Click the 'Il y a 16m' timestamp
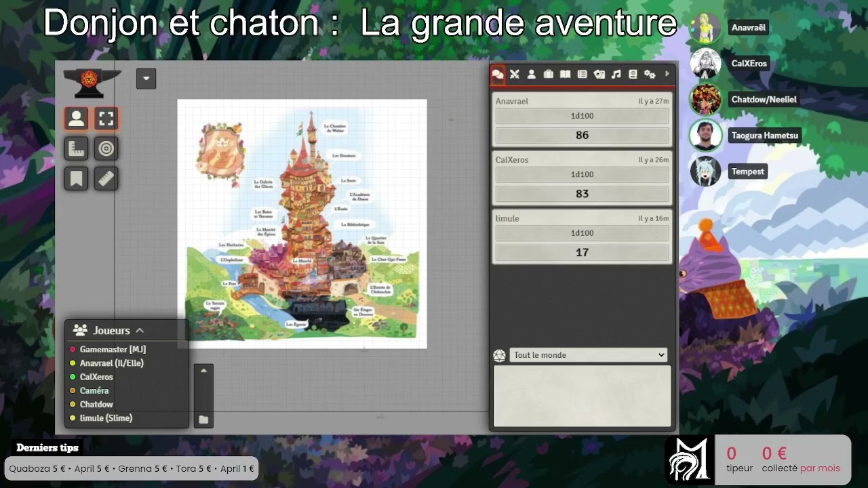Screen dimensions: 868x488 654,219
